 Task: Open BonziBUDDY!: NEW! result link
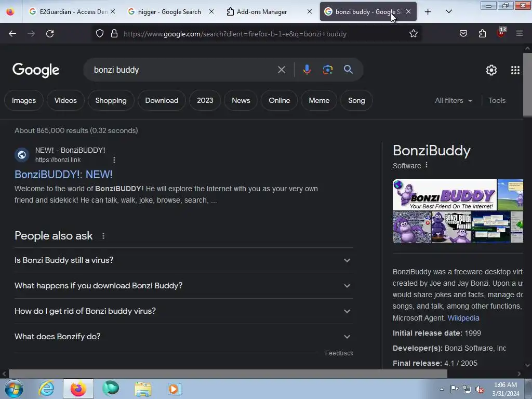pos(63,175)
